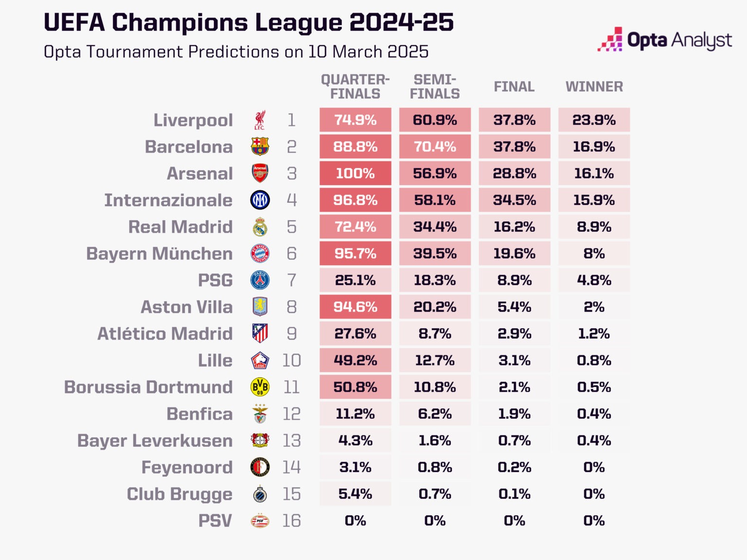Click the Feyenoord club crest
Viewport: 747px width, 560px height.
tap(260, 467)
